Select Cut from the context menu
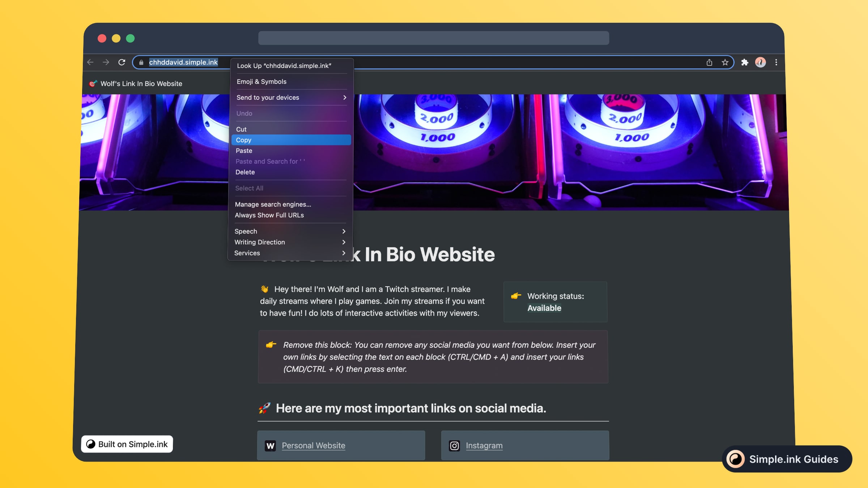Image resolution: width=868 pixels, height=488 pixels. click(241, 129)
